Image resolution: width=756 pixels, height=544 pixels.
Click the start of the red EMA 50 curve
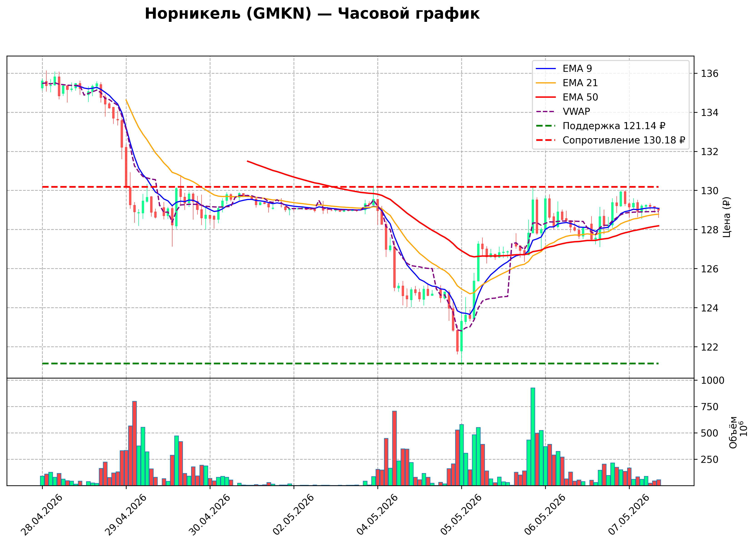(x=248, y=161)
